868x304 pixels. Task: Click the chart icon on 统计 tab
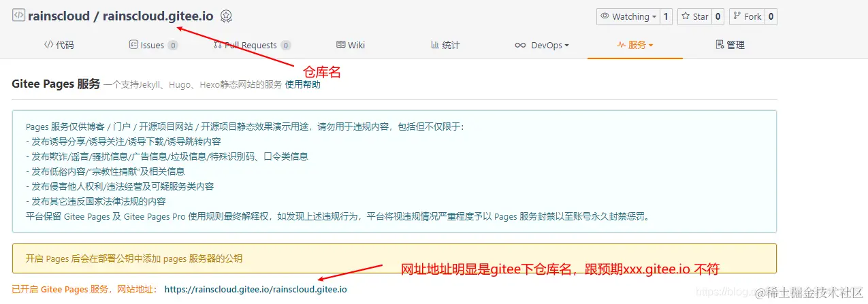435,45
